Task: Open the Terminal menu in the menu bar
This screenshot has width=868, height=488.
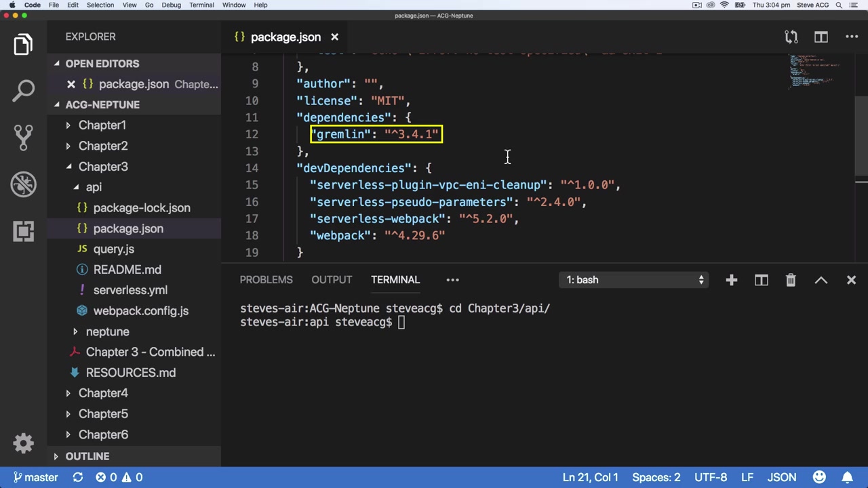Action: (201, 5)
